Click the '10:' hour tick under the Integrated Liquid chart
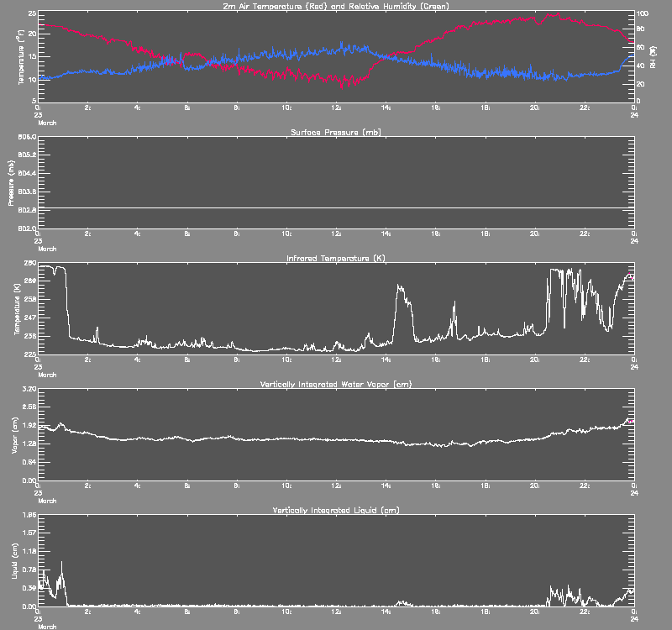 pos(286,612)
